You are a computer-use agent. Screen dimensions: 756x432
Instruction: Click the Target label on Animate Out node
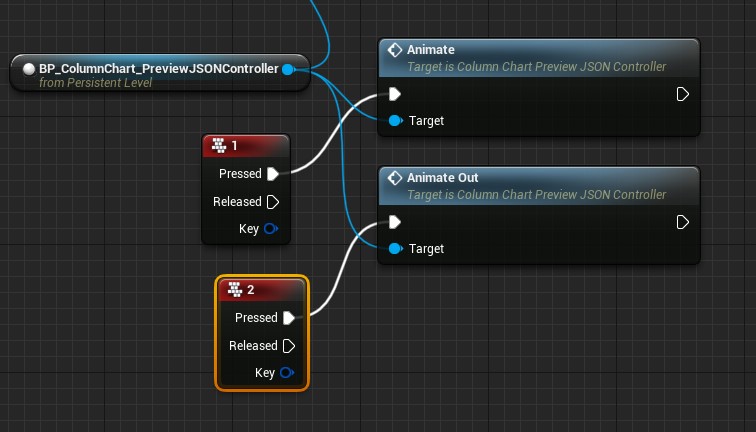pyautogui.click(x=426, y=249)
